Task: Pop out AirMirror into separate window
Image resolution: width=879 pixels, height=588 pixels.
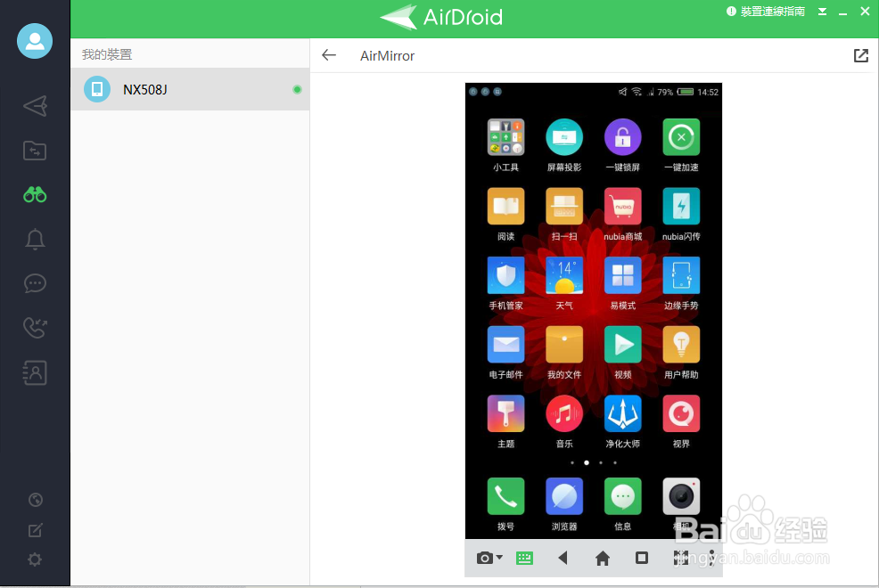Action: click(861, 55)
